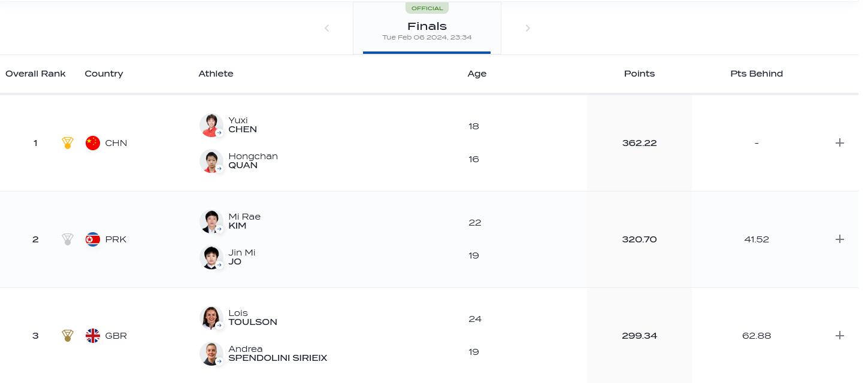Click the bronze medal icon for GBR
This screenshot has height=383, width=868.
pyautogui.click(x=68, y=336)
